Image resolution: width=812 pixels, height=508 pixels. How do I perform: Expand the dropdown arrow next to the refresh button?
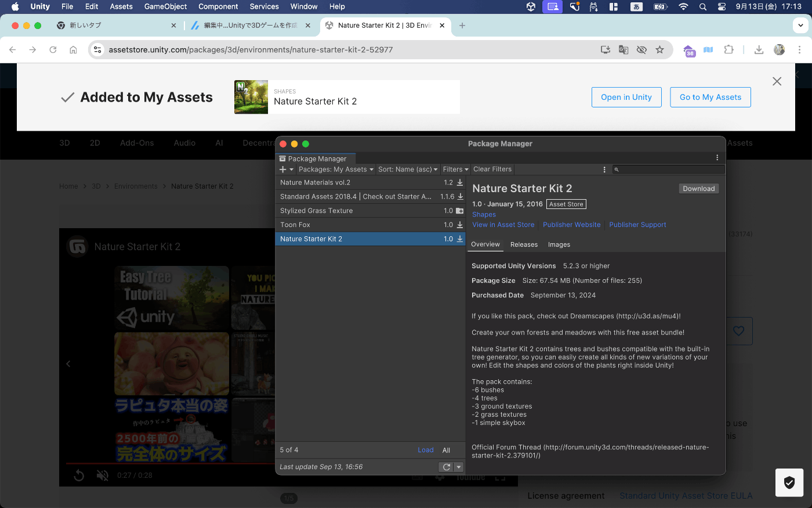(x=459, y=467)
